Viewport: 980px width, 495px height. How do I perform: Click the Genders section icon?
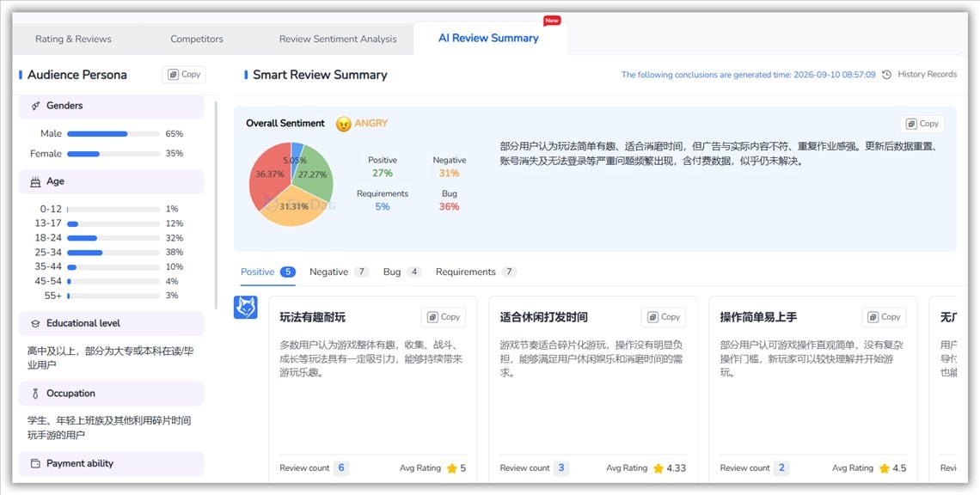point(35,106)
